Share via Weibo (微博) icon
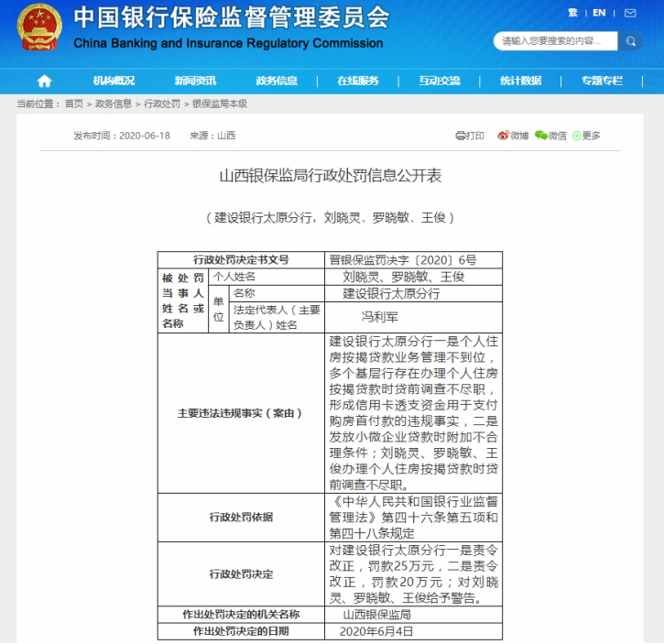Screen dimensions: 664x644 pyautogui.click(x=513, y=136)
